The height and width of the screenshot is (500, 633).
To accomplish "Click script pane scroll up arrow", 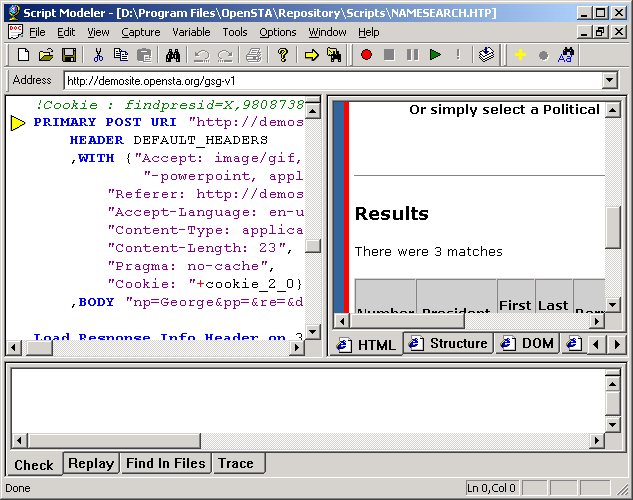I will [x=313, y=111].
